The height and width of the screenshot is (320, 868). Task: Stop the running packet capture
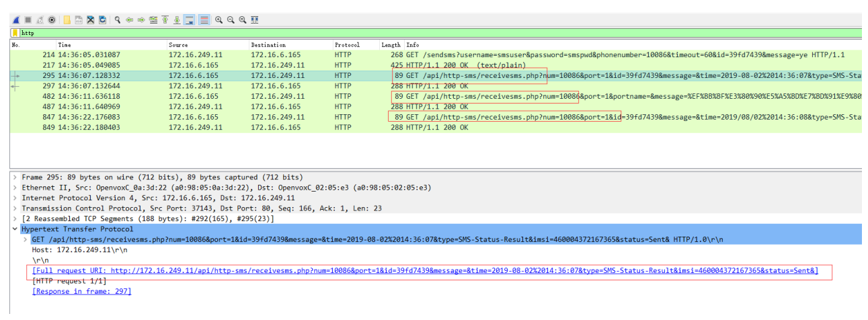(x=28, y=20)
